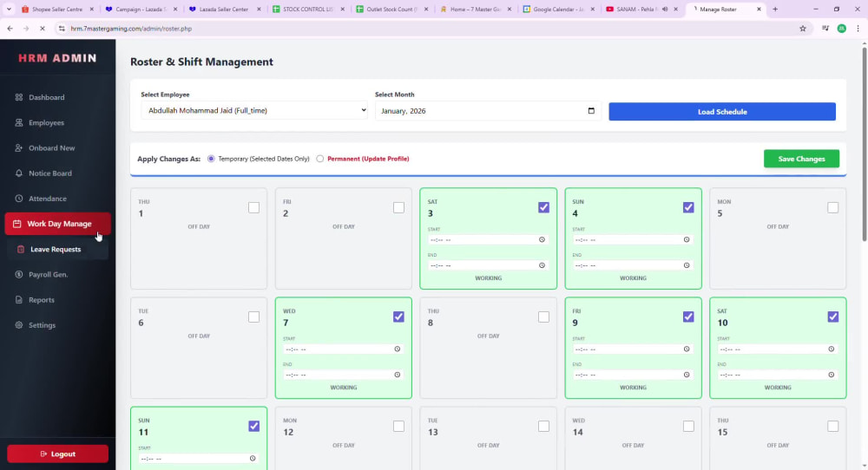The height and width of the screenshot is (470, 868).
Task: Click Sat 3 end time field
Action: 488,265
